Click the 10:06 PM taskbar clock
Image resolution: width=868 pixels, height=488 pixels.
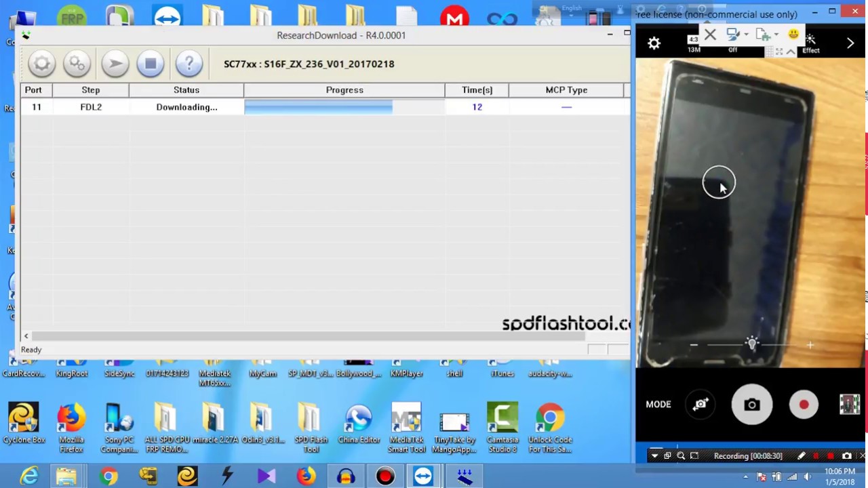[840, 472]
